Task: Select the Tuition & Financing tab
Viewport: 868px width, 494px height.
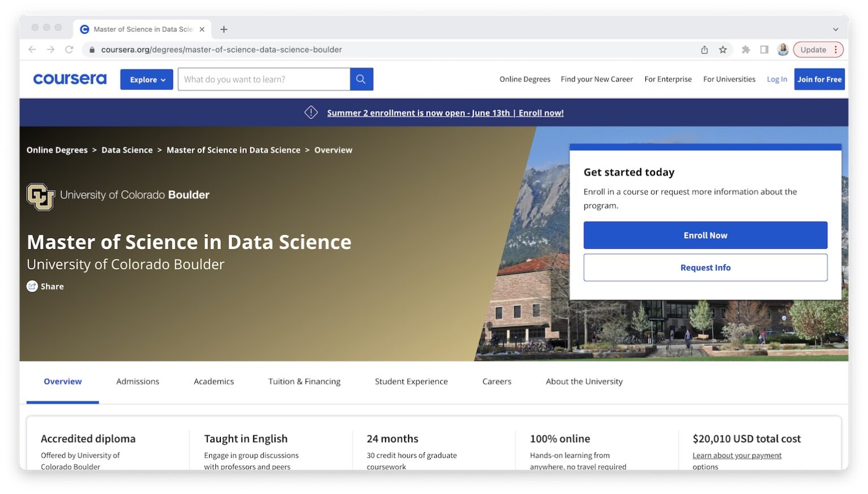Action: (x=303, y=382)
